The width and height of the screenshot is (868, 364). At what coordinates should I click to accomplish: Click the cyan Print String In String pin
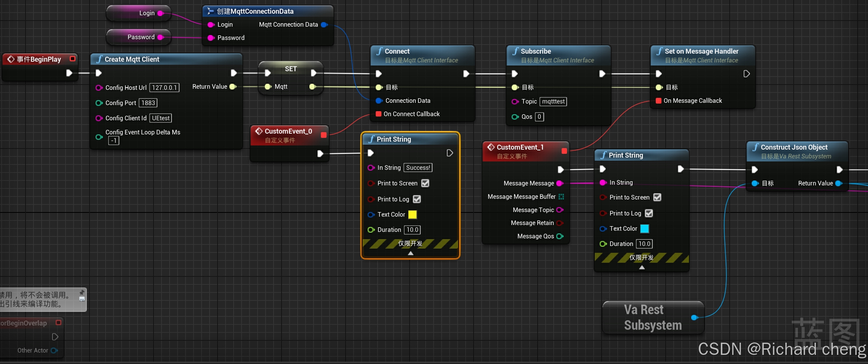pos(603,183)
